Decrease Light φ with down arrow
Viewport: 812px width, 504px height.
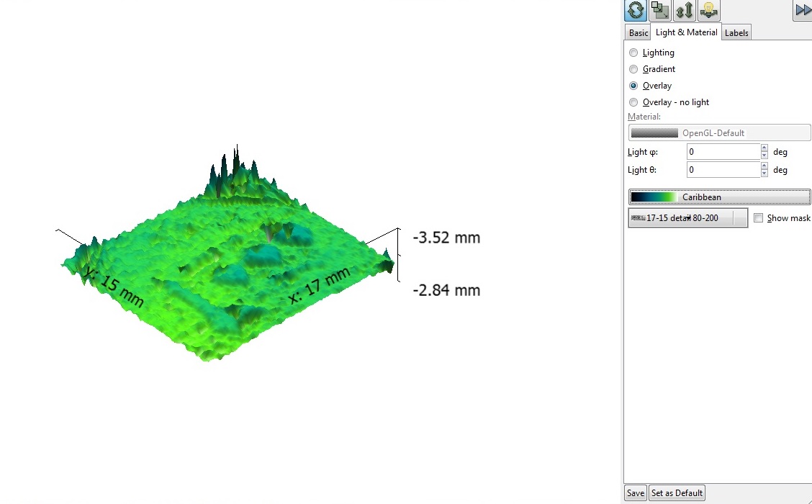[x=764, y=156]
